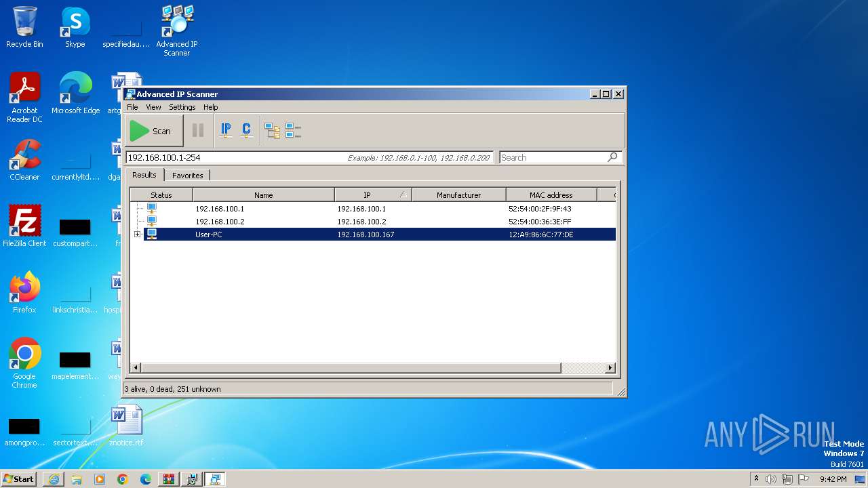Click MAC address 52:54:00:2F:9F:43
This screenshot has height=488, width=868.
[540, 209]
